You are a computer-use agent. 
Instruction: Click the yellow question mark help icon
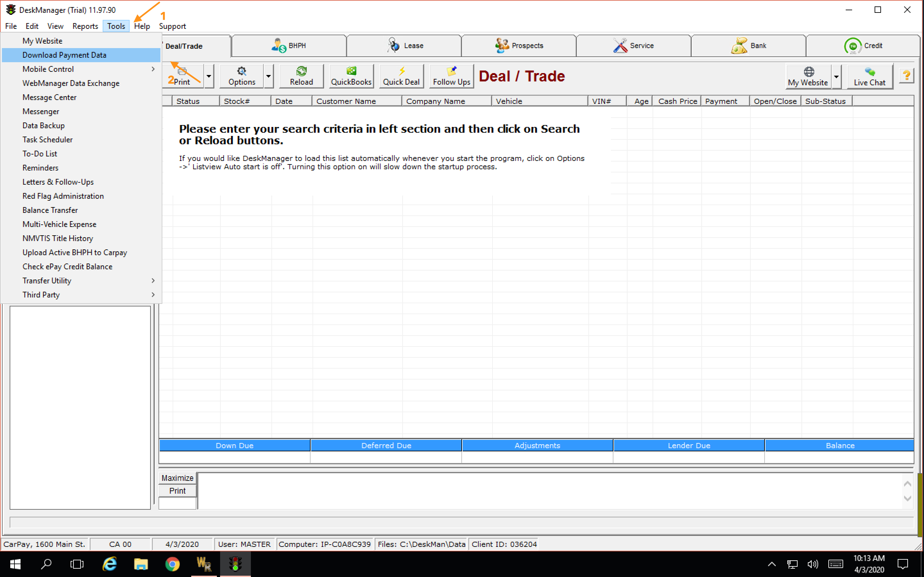coord(906,76)
